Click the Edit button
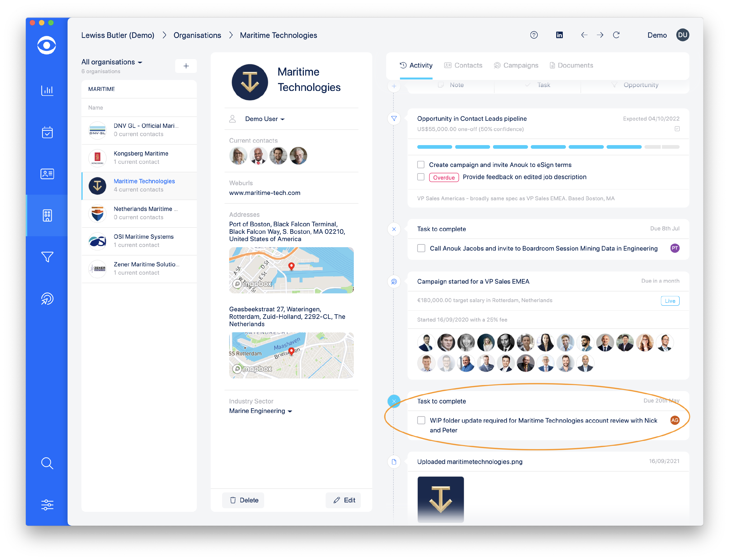Screen dimensions: 729x560 344,500
